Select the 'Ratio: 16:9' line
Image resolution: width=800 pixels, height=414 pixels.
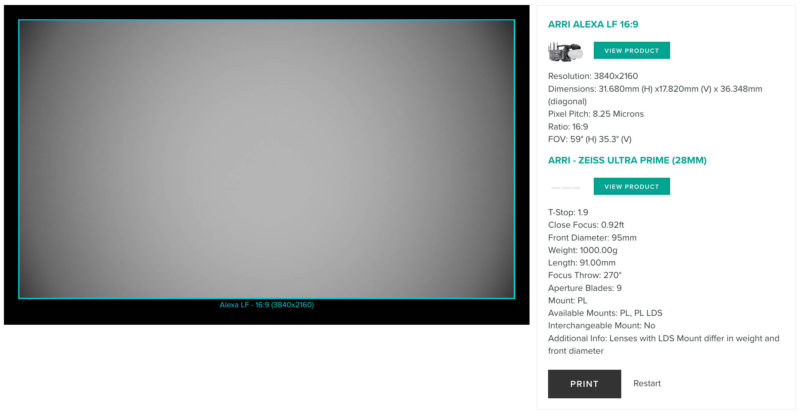568,127
